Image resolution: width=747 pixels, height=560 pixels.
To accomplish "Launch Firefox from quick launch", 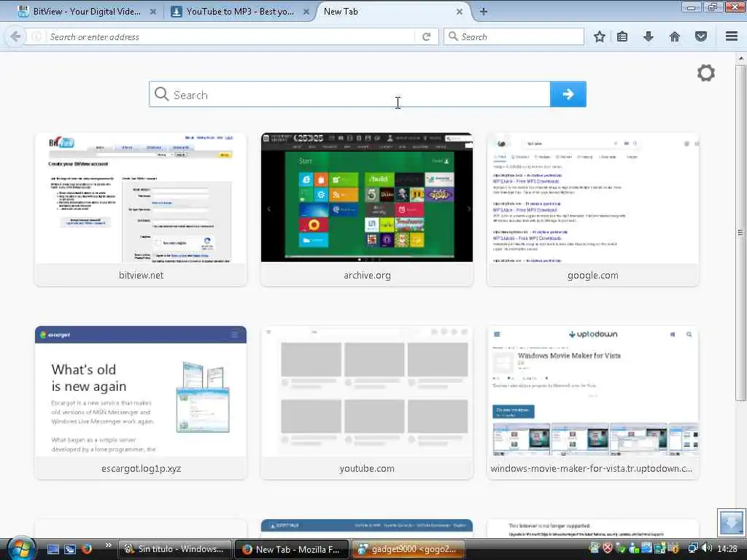I will click(x=86, y=549).
